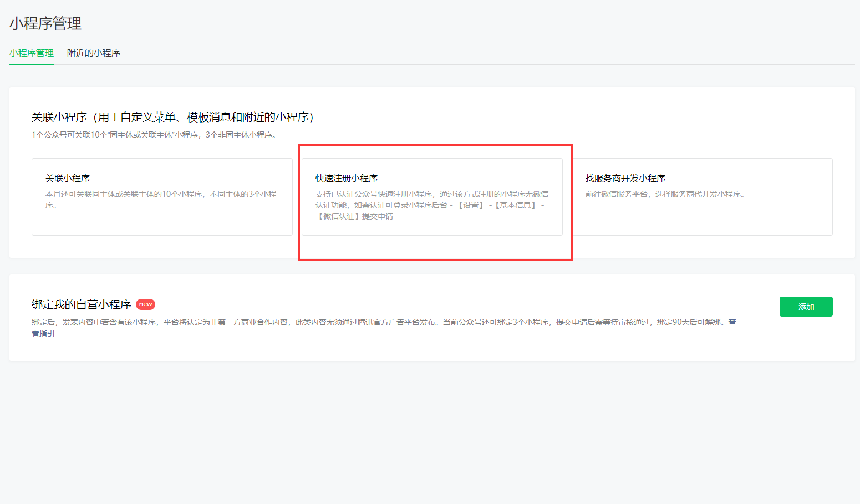The width and height of the screenshot is (860, 504).
Task: Click the green 添加 button
Action: pos(806,307)
